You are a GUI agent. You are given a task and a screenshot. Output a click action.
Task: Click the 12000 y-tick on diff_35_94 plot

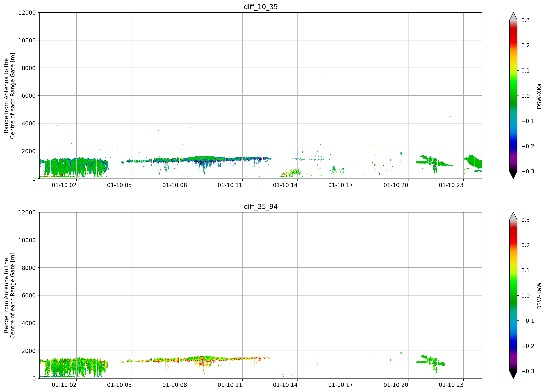pos(27,212)
